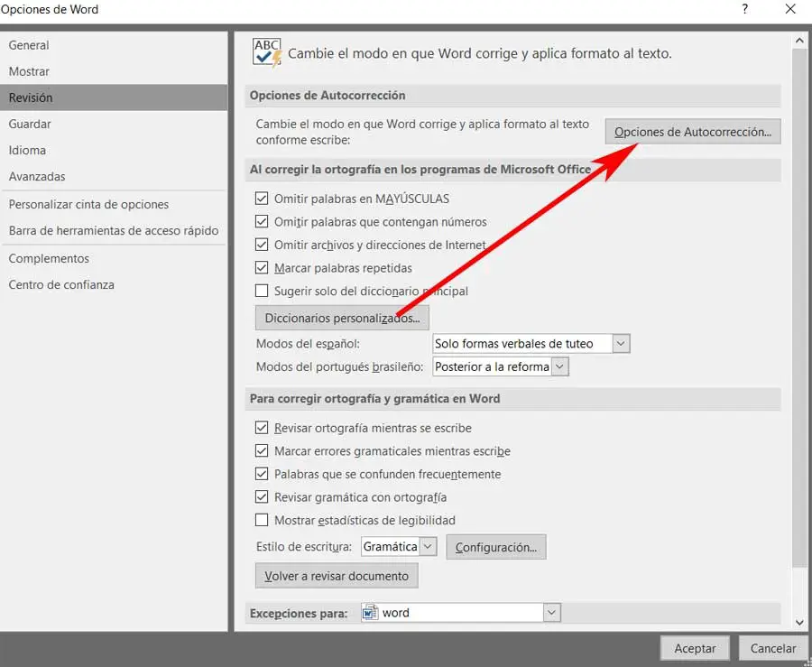Toggle Omitir palabras que contengan números
The height and width of the screenshot is (667, 812).
(x=262, y=222)
